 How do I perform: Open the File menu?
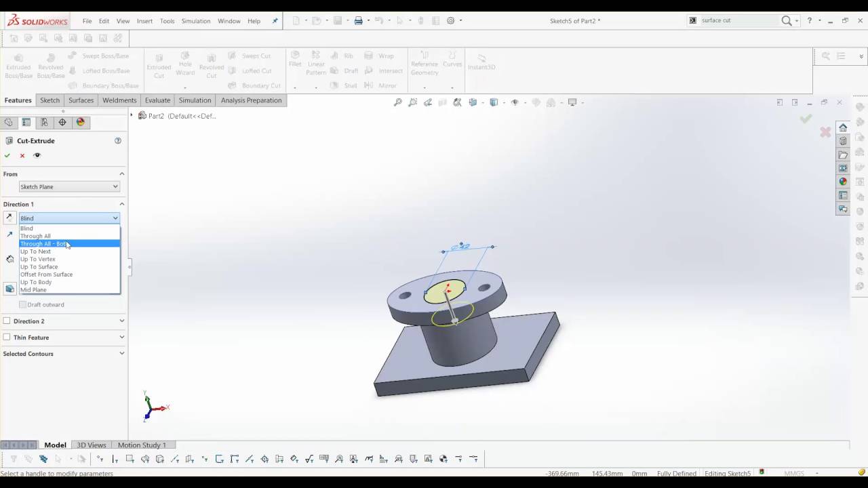pyautogui.click(x=87, y=21)
